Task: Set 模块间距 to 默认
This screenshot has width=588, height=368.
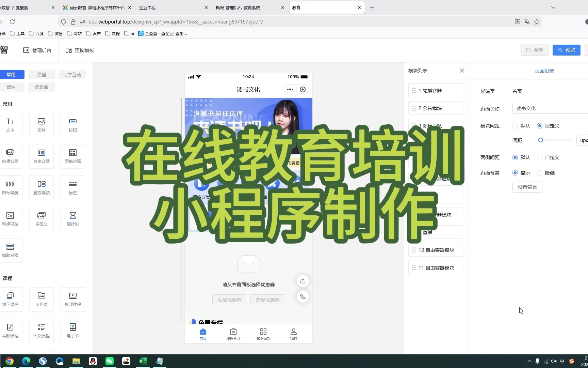Action: [515, 126]
